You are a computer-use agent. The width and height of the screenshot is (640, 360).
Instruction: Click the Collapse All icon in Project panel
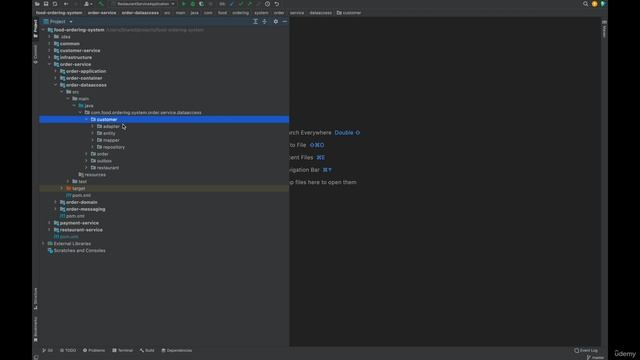pyautogui.click(x=265, y=21)
